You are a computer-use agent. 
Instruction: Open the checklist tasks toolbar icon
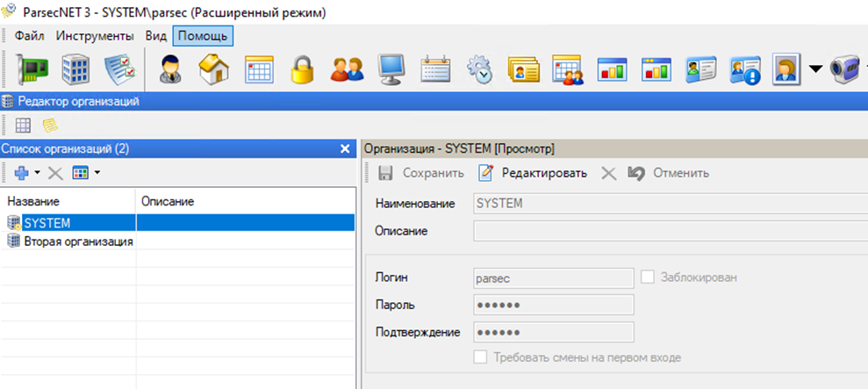point(118,69)
